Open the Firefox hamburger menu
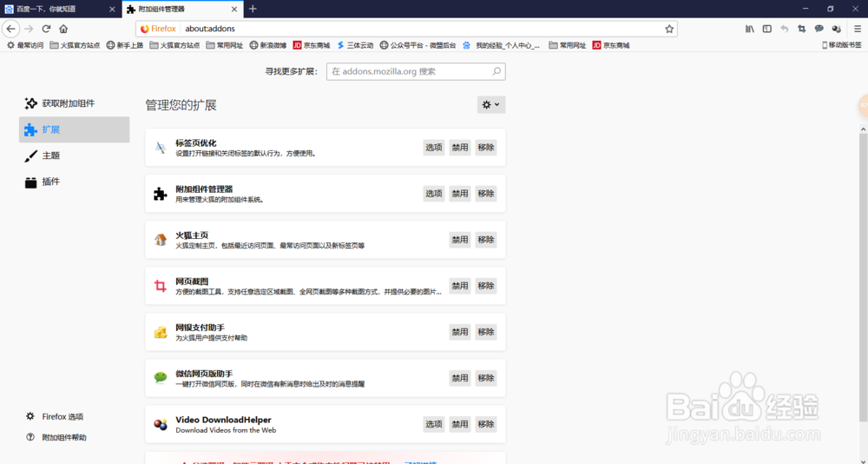Screen dimensions: 868x464 click(858, 29)
